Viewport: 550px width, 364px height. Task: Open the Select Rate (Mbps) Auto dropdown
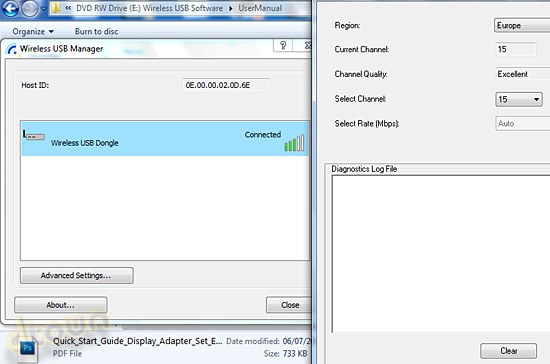coord(523,123)
